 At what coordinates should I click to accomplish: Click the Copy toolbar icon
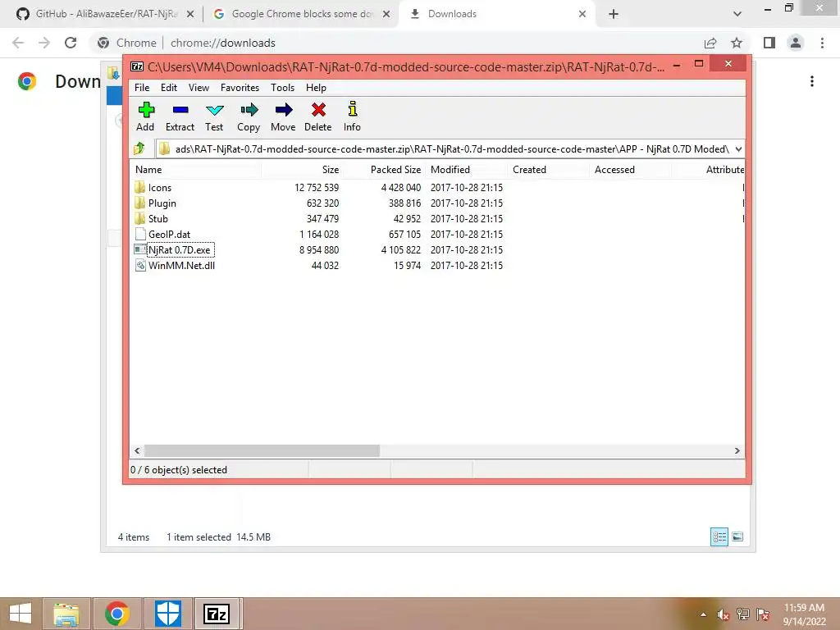click(x=249, y=116)
